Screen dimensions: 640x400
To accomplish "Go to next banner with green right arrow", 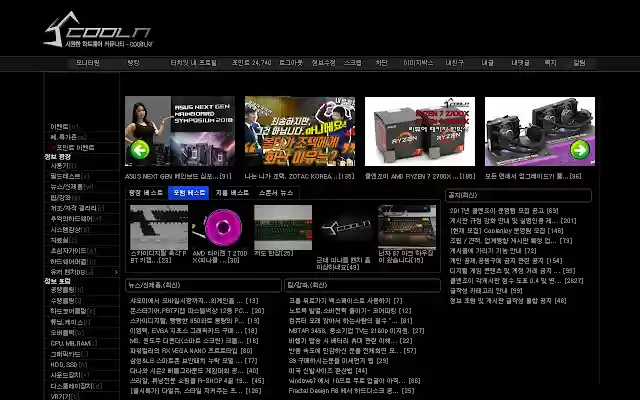I will tap(580, 150).
